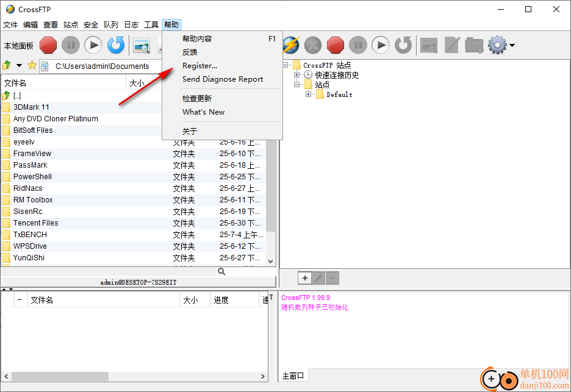Click the pencil edit site button
Viewport: 571px width, 392px height.
pos(318,278)
